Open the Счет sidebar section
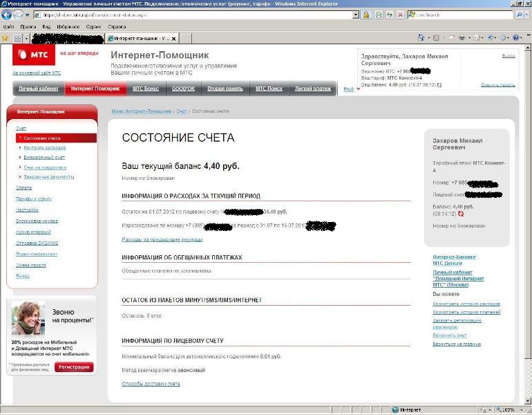532x415 pixels. [x=21, y=128]
